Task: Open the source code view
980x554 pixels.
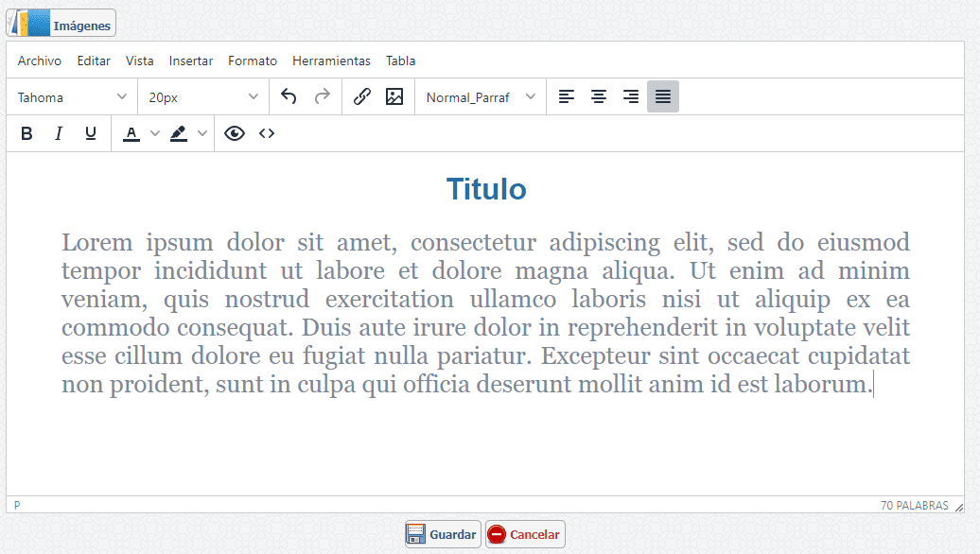Action: [266, 132]
